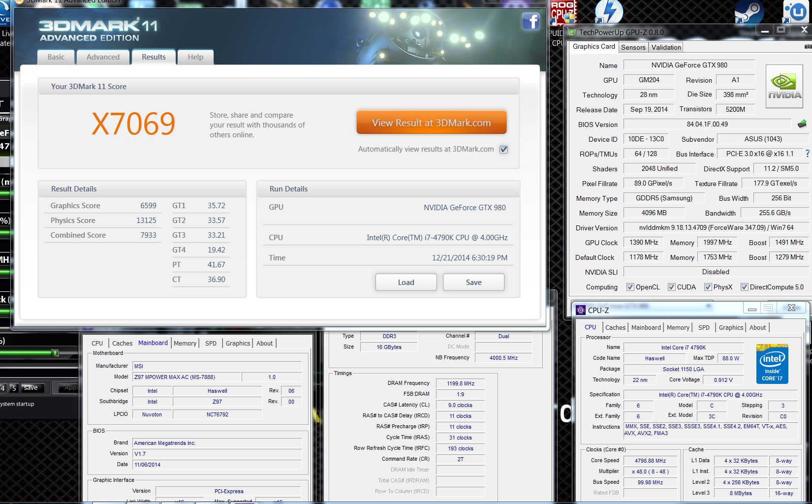The image size is (812, 504).
Task: Click the Multiplier x 48.0 value in CPU-Z
Action: point(650,472)
